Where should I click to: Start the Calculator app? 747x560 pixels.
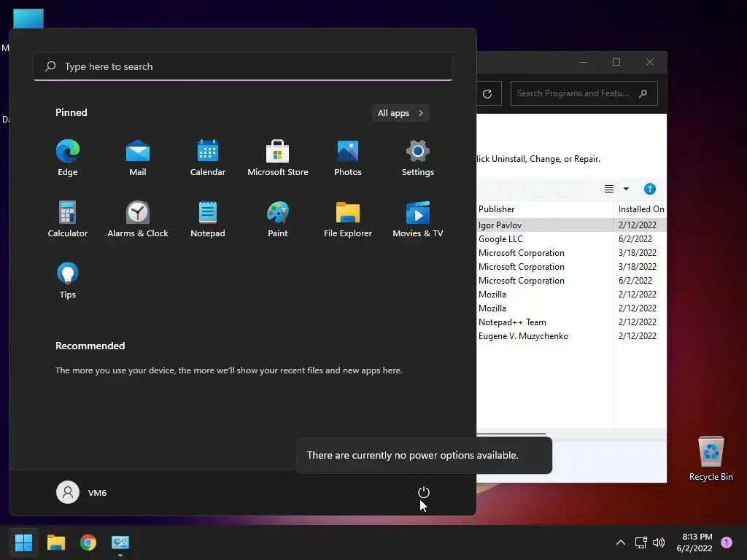click(x=68, y=219)
